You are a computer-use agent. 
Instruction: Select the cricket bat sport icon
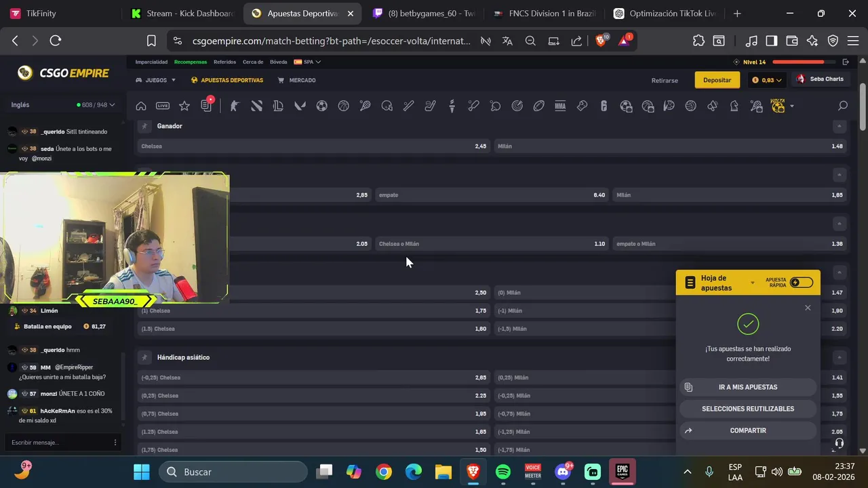click(x=473, y=106)
